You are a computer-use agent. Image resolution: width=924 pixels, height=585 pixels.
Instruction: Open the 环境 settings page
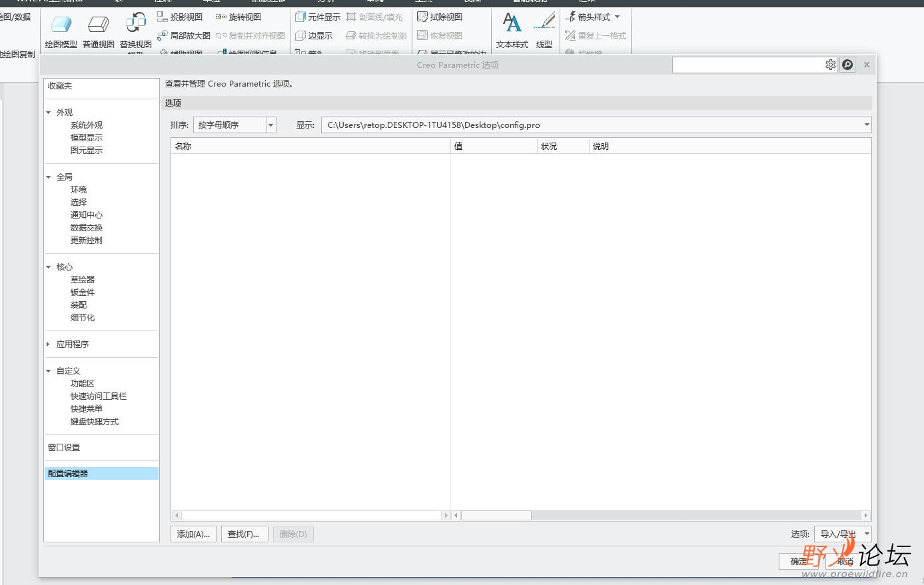(x=79, y=190)
